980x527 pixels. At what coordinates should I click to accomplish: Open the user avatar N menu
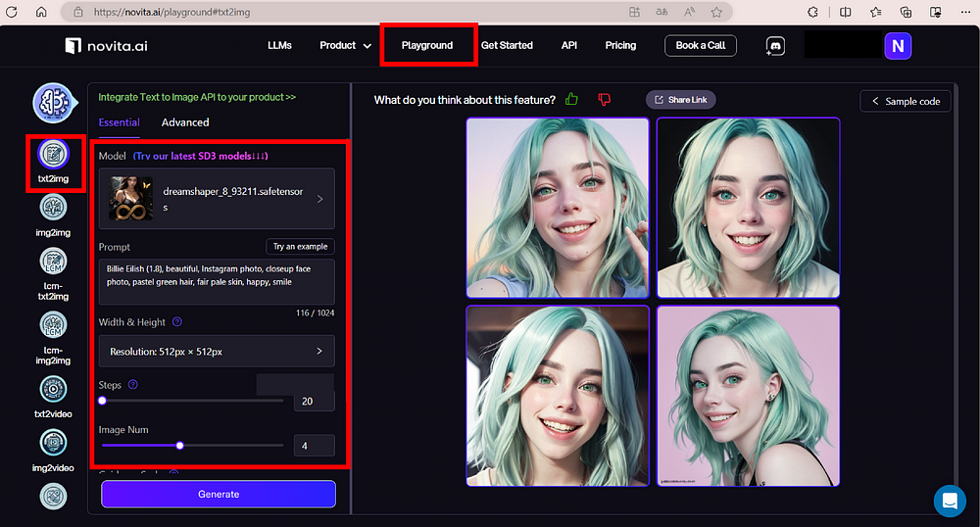point(898,46)
